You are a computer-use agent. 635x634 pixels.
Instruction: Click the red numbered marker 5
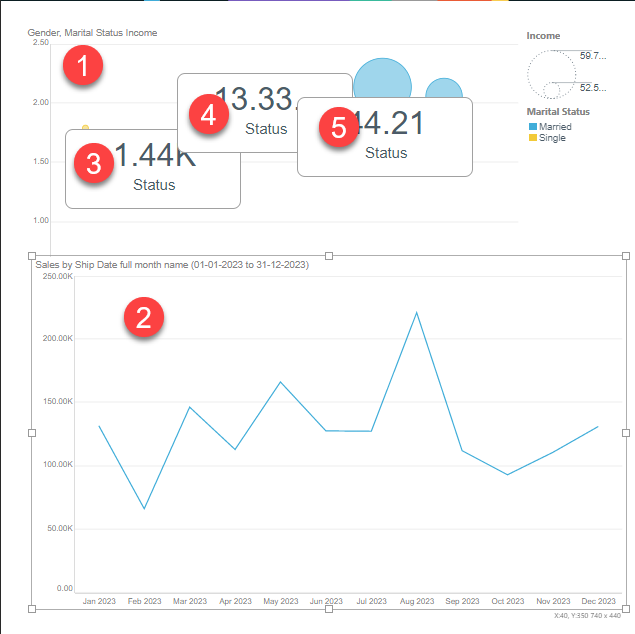pyautogui.click(x=339, y=127)
